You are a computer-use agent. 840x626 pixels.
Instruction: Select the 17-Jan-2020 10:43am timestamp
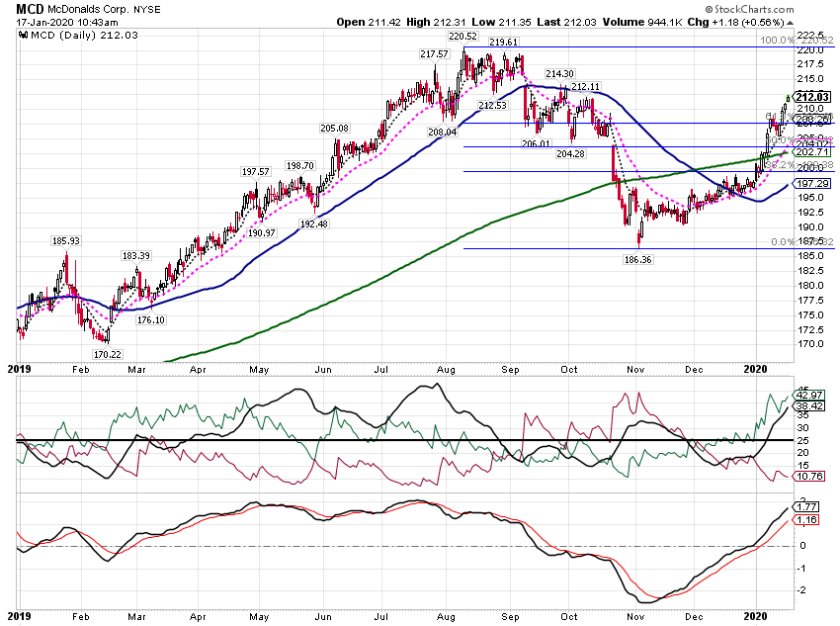67,23
